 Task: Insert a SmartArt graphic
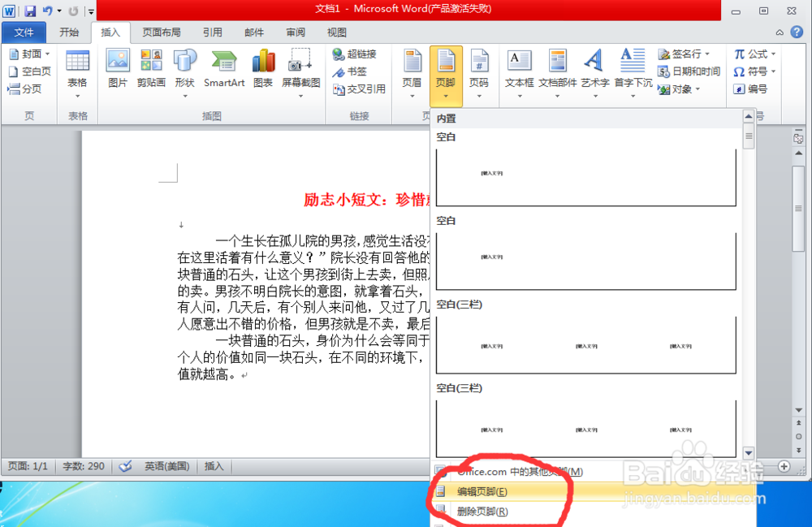click(x=223, y=69)
